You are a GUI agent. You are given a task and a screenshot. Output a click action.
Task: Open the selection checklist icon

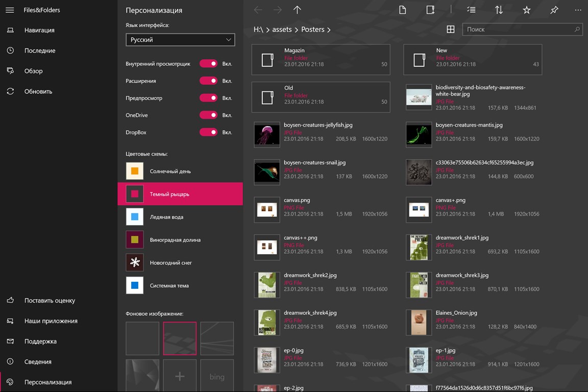point(471,10)
